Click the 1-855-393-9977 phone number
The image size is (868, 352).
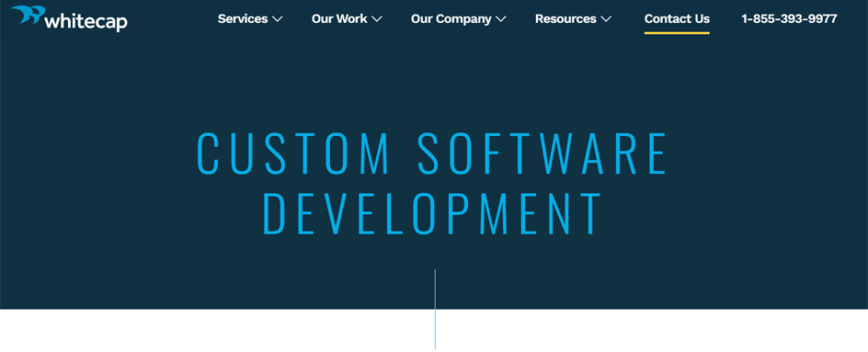[x=790, y=18]
